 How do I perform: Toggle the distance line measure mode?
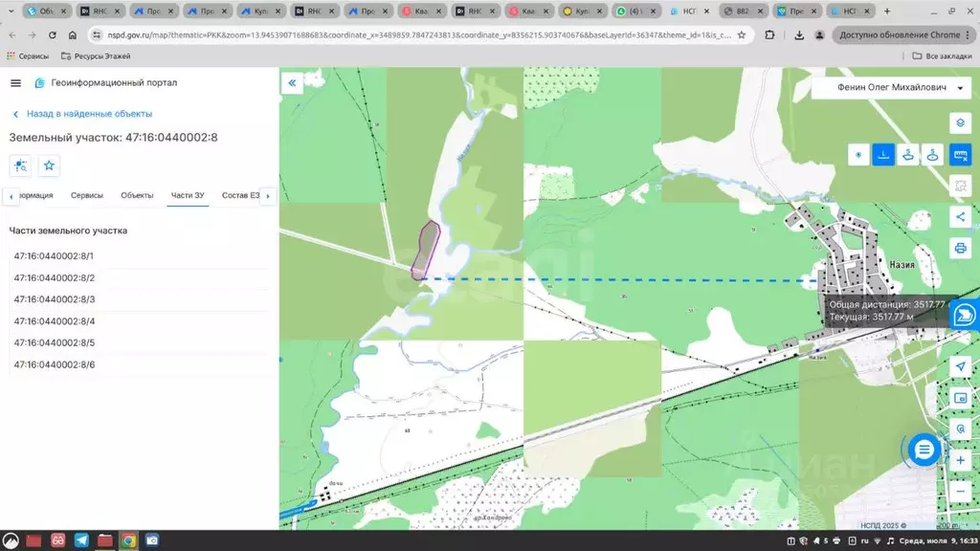[x=883, y=155]
